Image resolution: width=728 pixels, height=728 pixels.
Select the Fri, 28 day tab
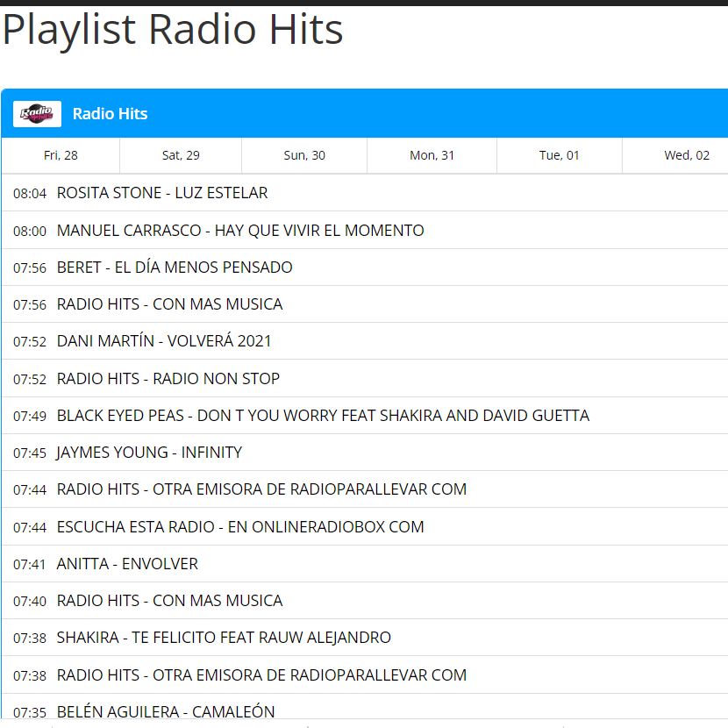pyautogui.click(x=61, y=155)
